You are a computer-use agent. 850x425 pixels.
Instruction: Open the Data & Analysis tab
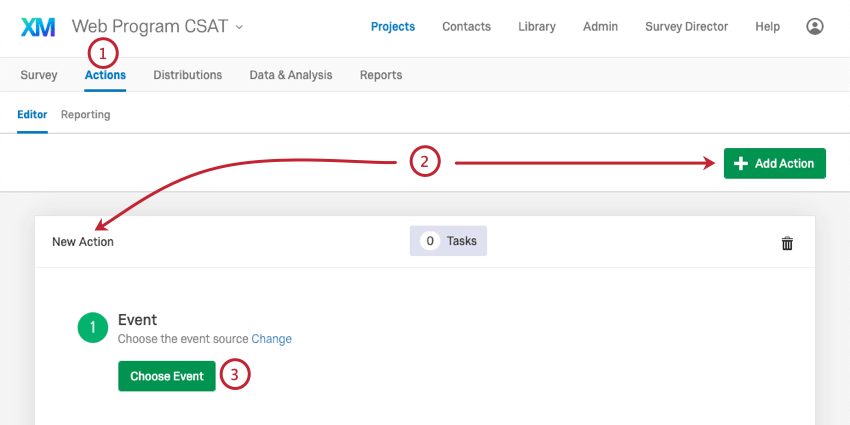click(x=291, y=75)
